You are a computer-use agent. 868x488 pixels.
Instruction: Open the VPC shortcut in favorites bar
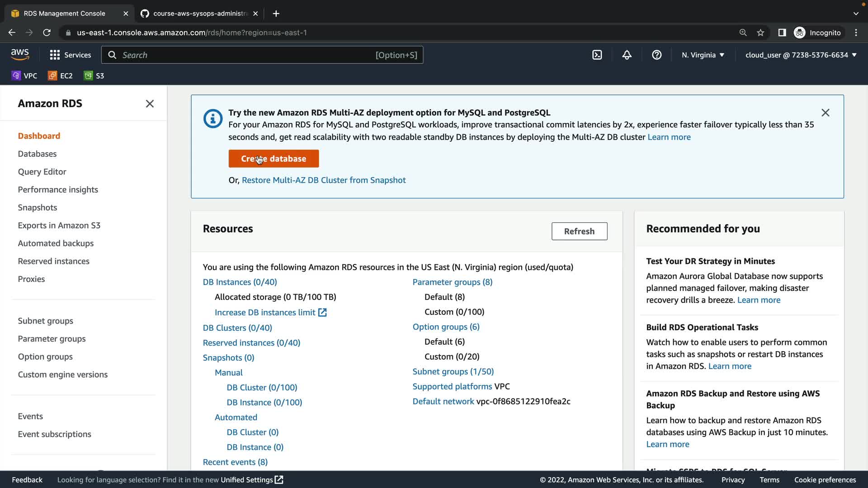pos(24,75)
